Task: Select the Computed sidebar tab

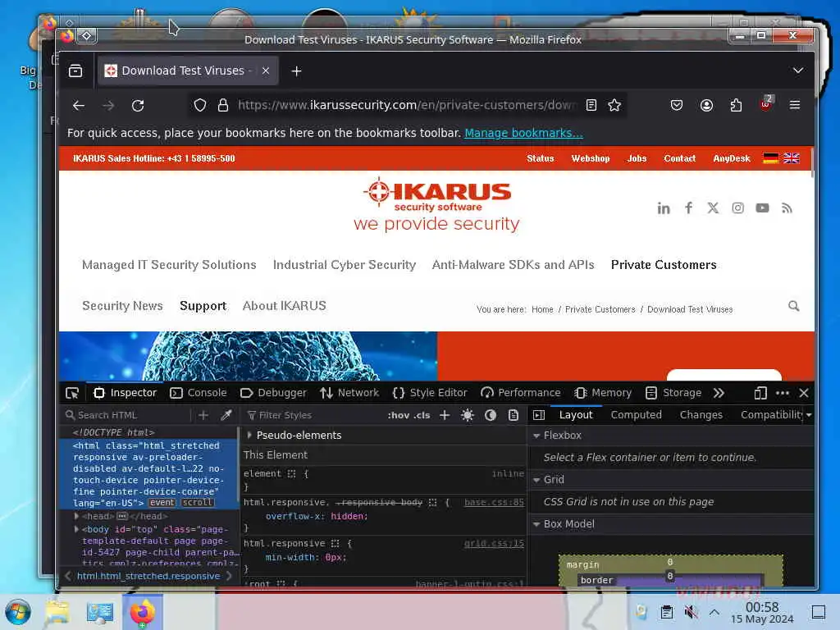Action: pyautogui.click(x=636, y=415)
